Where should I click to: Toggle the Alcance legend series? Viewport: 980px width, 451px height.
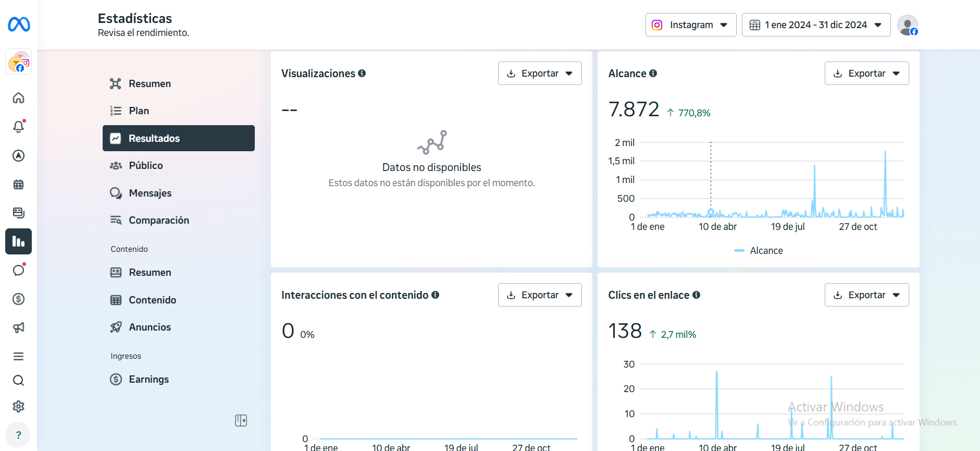coord(759,251)
